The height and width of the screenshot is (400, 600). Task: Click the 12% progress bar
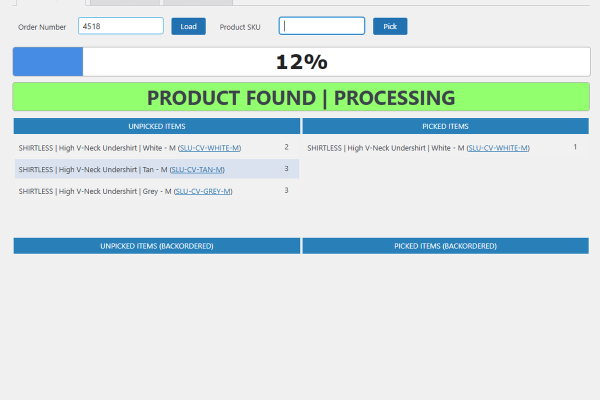coord(301,62)
